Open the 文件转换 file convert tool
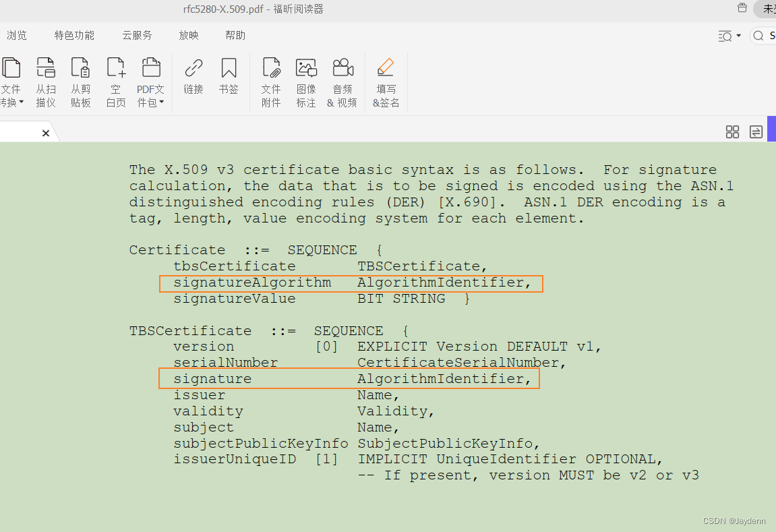The width and height of the screenshot is (776, 532). tap(11, 82)
